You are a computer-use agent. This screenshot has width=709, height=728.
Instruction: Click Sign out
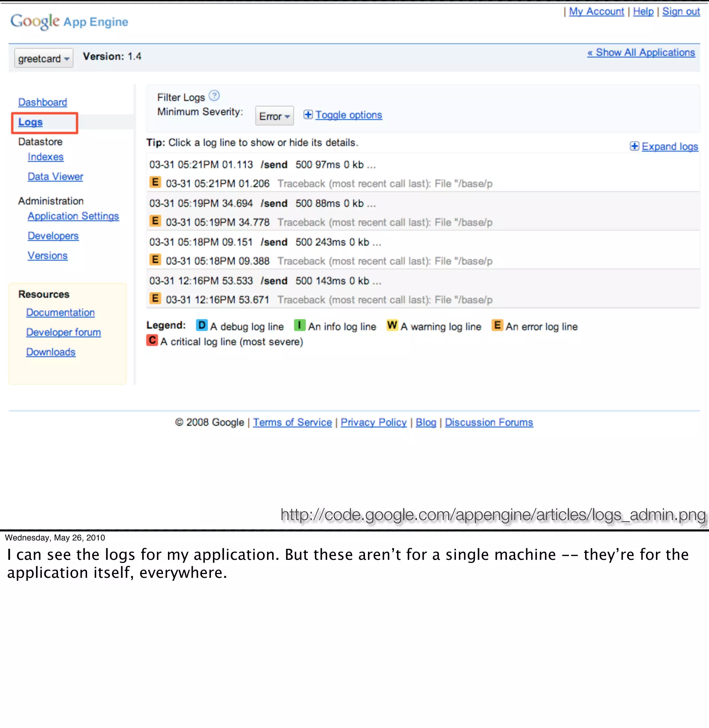coord(681,11)
